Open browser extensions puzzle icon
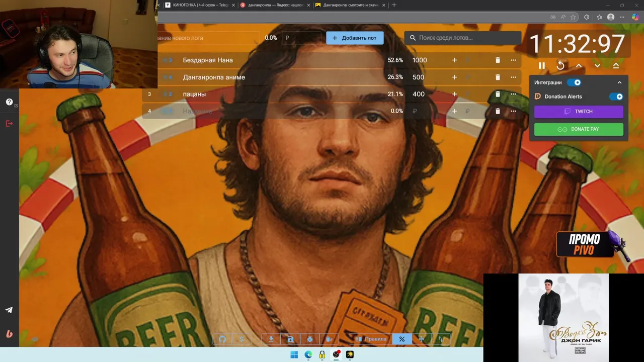The height and width of the screenshot is (362, 644). click(586, 17)
